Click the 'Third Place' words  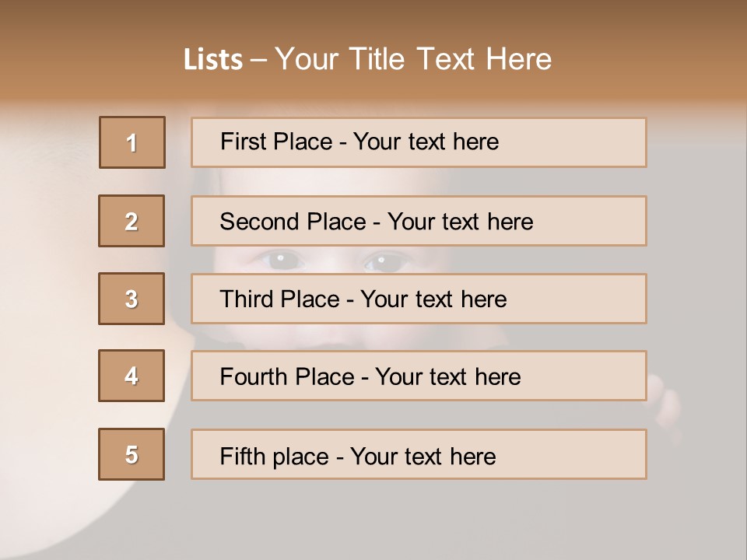point(279,299)
